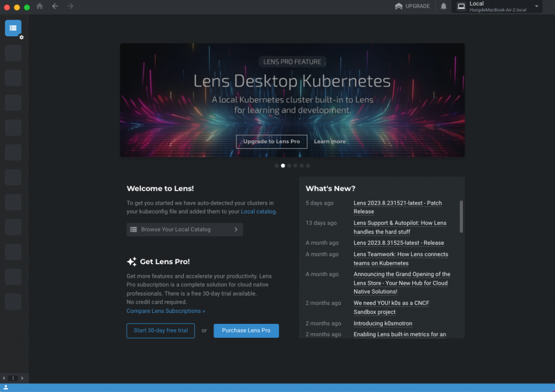The image size is (555, 392).
Task: Click the hotbar number 1 indicator
Action: pos(13,378)
